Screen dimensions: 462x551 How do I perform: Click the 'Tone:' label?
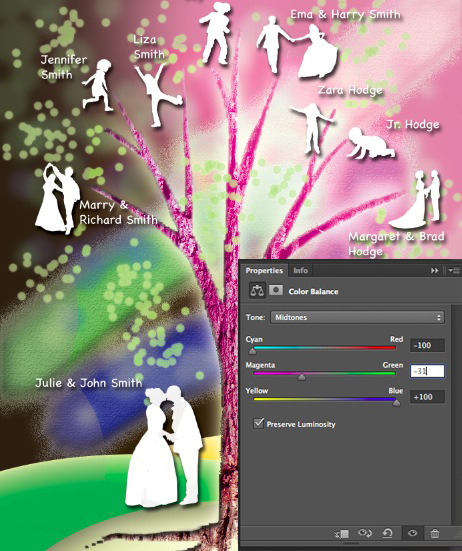(255, 317)
